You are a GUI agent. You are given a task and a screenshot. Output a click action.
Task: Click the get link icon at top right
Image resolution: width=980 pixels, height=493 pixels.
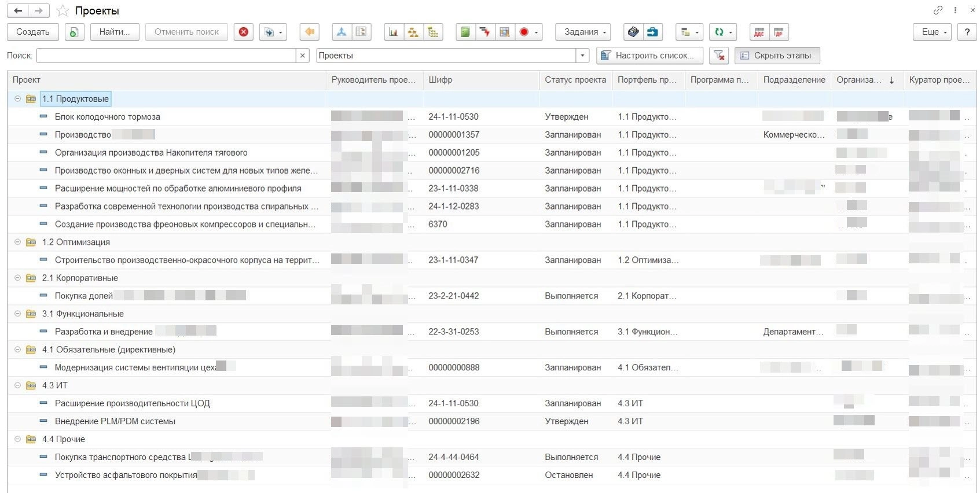click(938, 10)
